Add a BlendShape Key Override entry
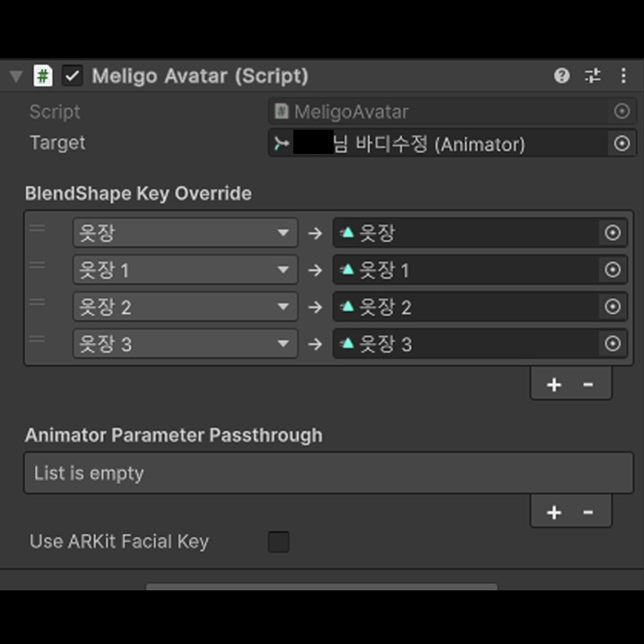The image size is (644, 644). tap(554, 385)
